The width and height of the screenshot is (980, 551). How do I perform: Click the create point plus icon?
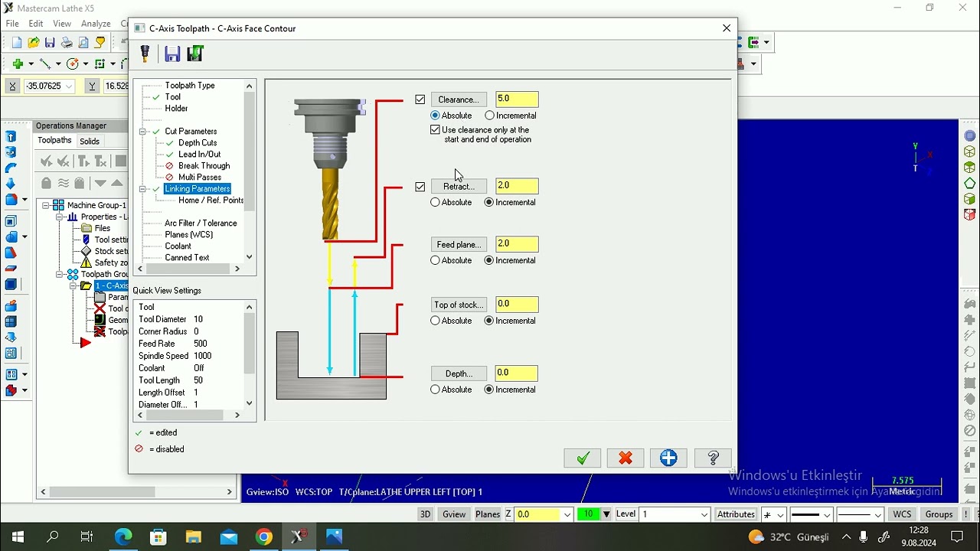pos(18,64)
